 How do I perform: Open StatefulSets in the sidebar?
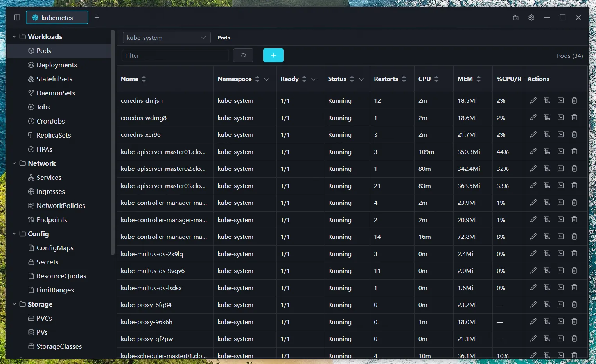tap(59, 79)
